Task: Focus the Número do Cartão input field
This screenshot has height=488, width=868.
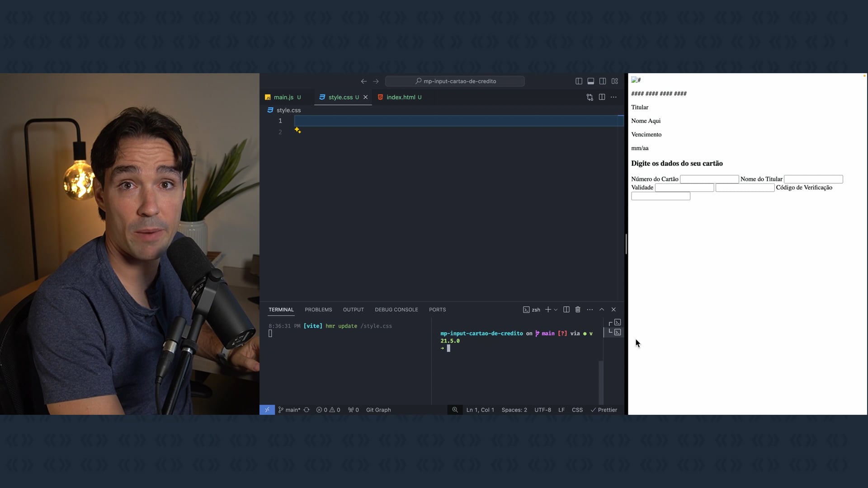Action: click(x=709, y=179)
